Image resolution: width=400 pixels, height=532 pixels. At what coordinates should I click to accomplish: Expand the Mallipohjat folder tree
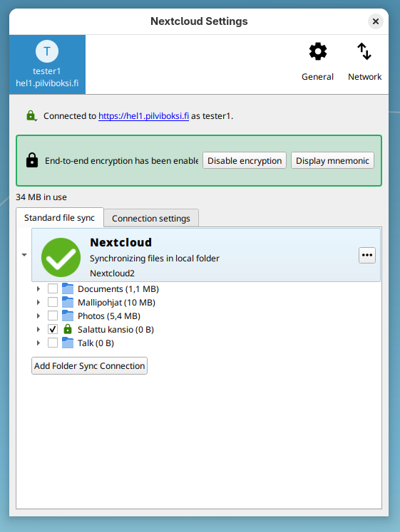pos(39,302)
